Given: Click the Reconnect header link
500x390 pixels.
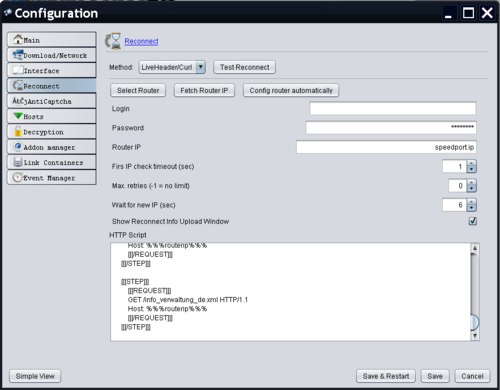Looking at the screenshot, I should click(x=141, y=41).
